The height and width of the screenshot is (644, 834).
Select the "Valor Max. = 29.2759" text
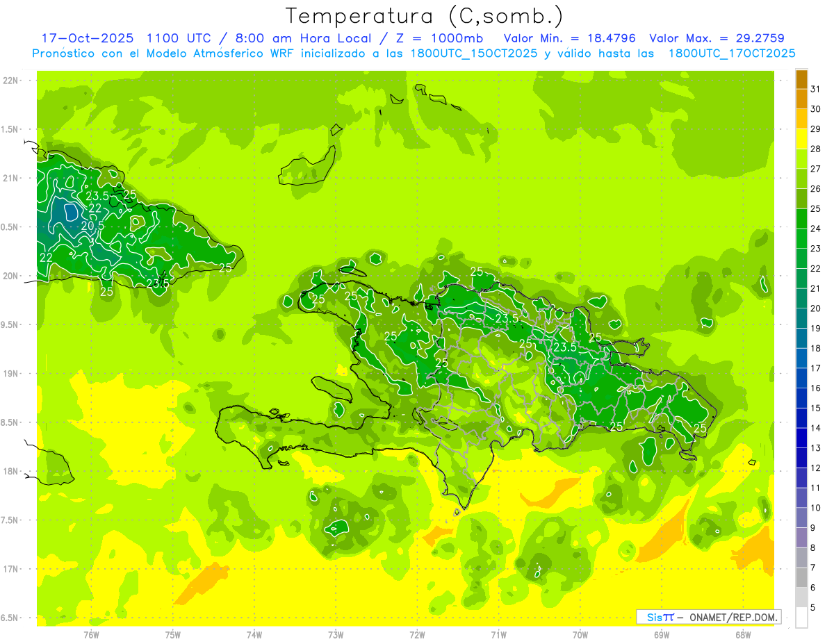[717, 38]
